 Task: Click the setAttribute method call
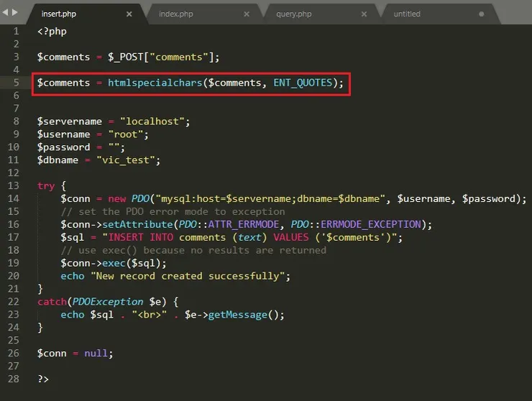click(x=137, y=225)
